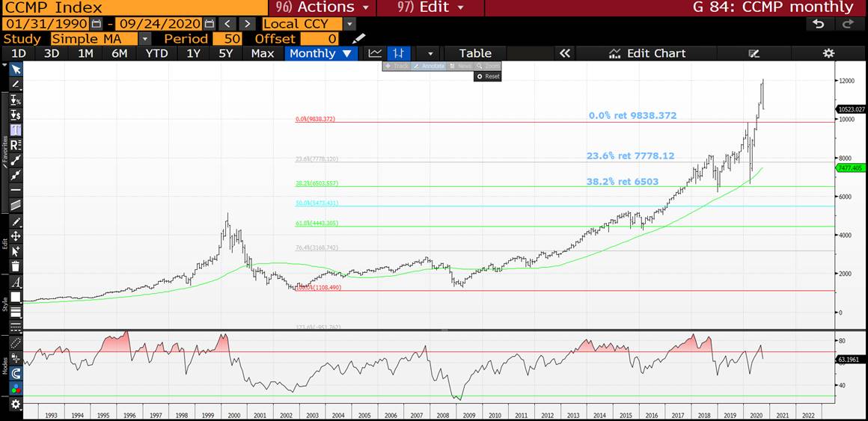Open the Simple MA study dropdown
Image resolution: width=868 pixels, height=421 pixels.
pyautogui.click(x=145, y=38)
